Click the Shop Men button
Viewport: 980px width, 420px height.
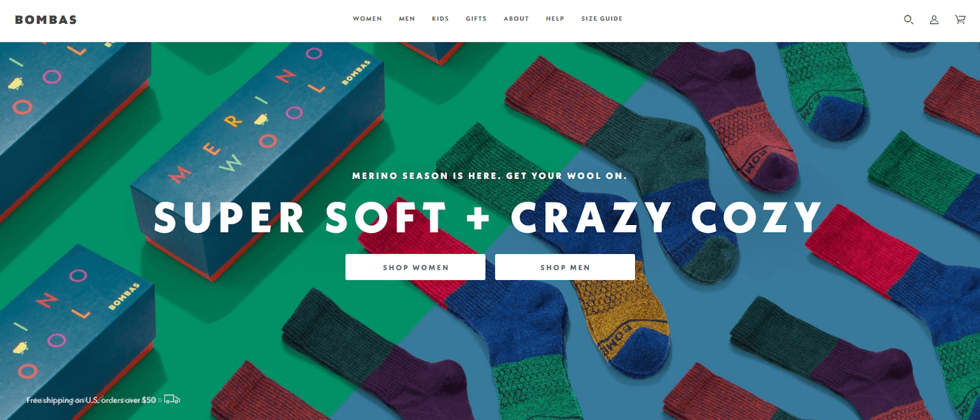pos(565,267)
